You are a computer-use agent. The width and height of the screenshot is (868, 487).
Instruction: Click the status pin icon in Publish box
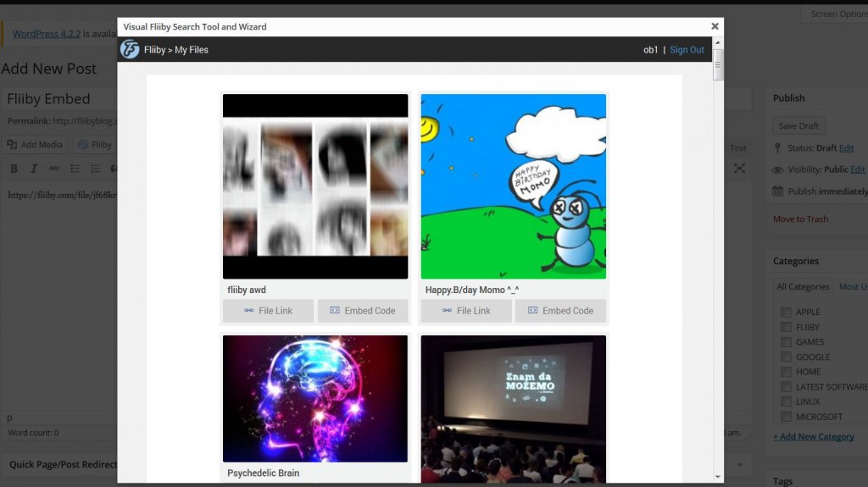[x=777, y=147]
